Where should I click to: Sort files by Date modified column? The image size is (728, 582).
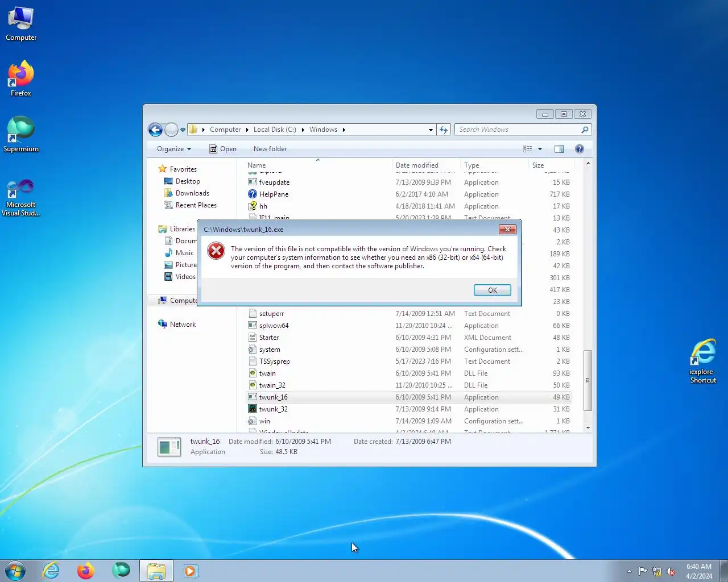click(426, 165)
